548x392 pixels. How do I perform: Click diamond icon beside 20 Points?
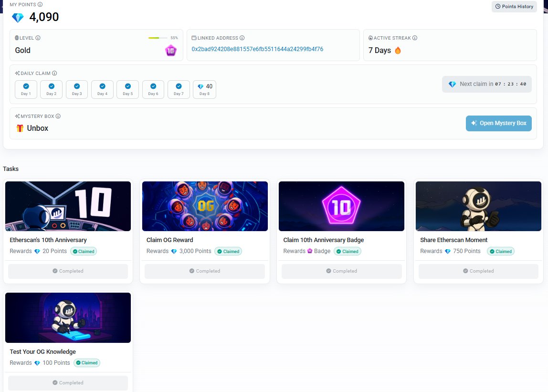coord(37,251)
